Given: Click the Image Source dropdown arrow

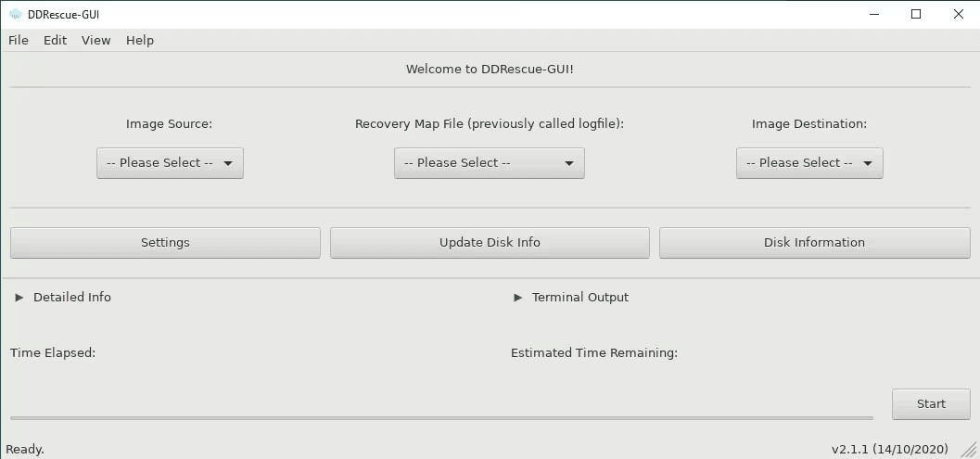Looking at the screenshot, I should pyautogui.click(x=228, y=163).
